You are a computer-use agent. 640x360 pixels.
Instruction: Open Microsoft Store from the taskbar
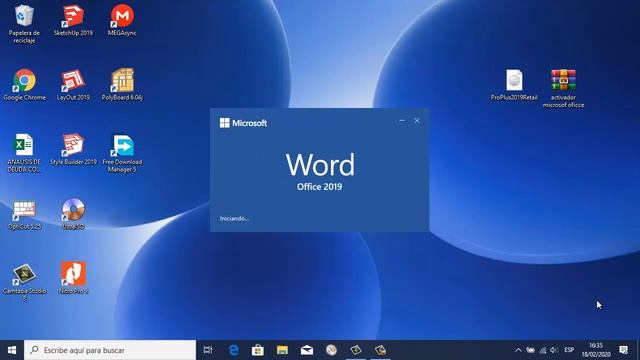click(258, 350)
